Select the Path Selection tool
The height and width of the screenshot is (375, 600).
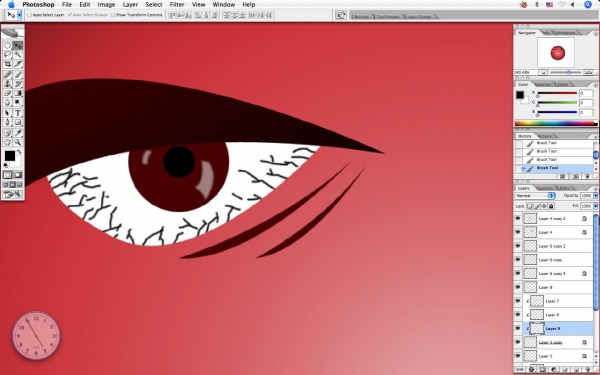(x=7, y=113)
